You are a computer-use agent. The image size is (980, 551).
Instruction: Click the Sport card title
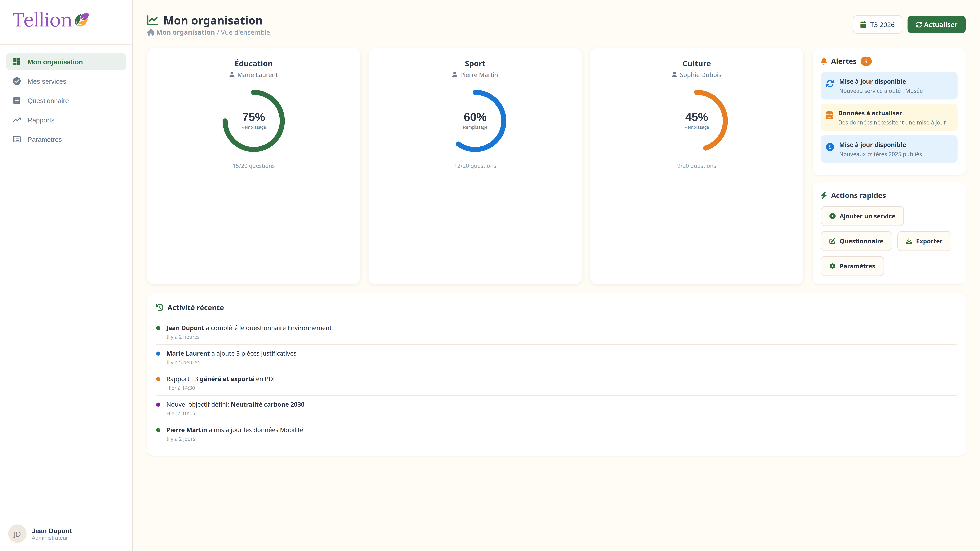[475, 63]
